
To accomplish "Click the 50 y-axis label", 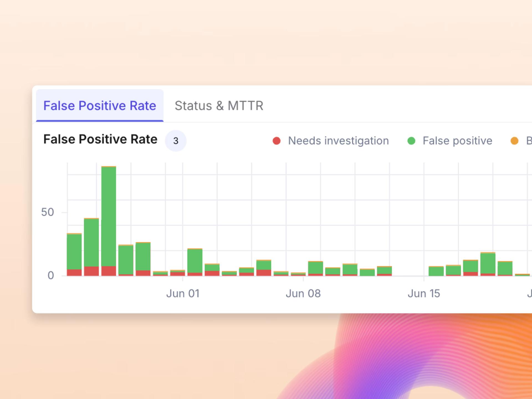I will [x=47, y=212].
